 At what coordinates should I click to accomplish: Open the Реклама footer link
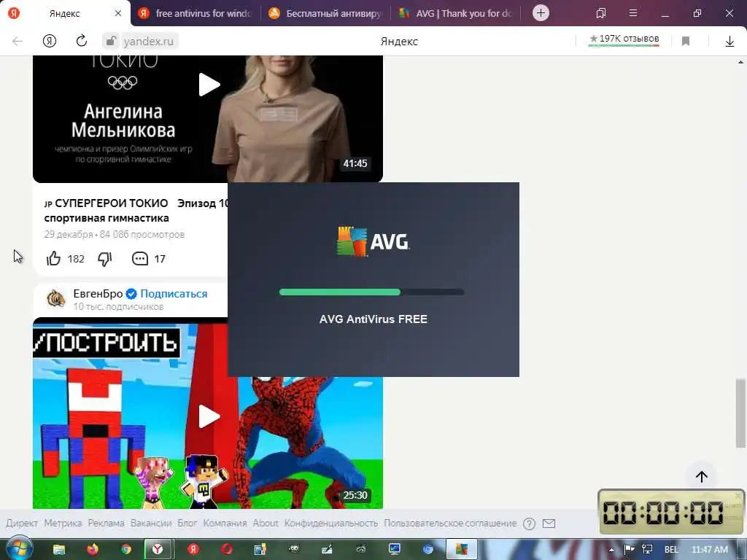coord(107,524)
